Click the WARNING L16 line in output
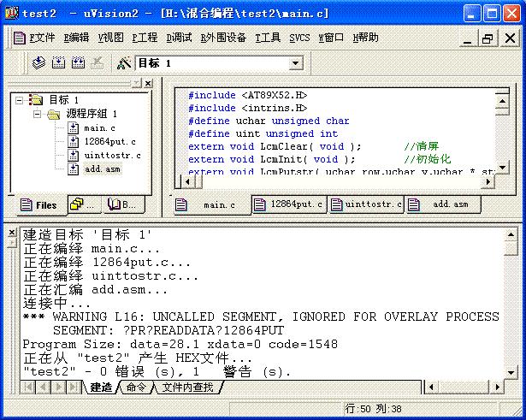 tap(261, 316)
